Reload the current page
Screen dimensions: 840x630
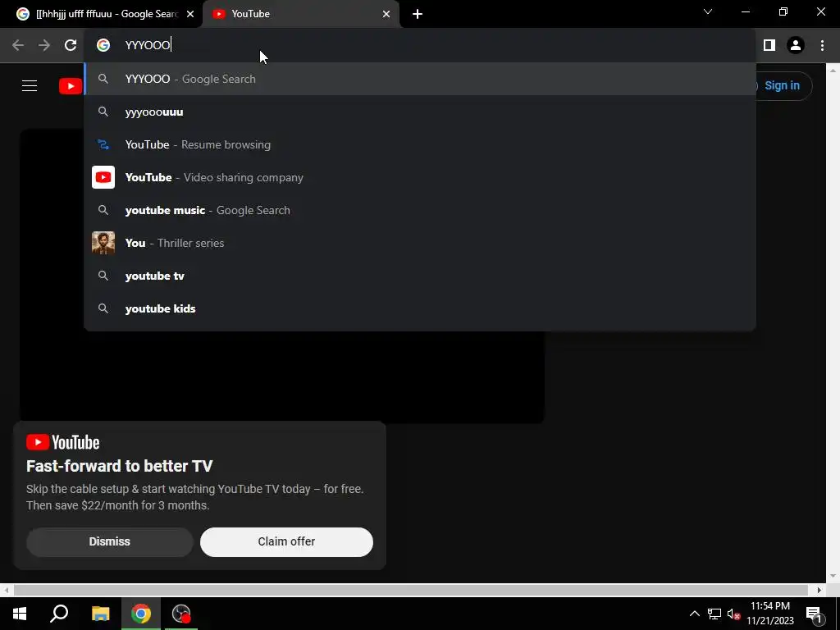(x=71, y=45)
